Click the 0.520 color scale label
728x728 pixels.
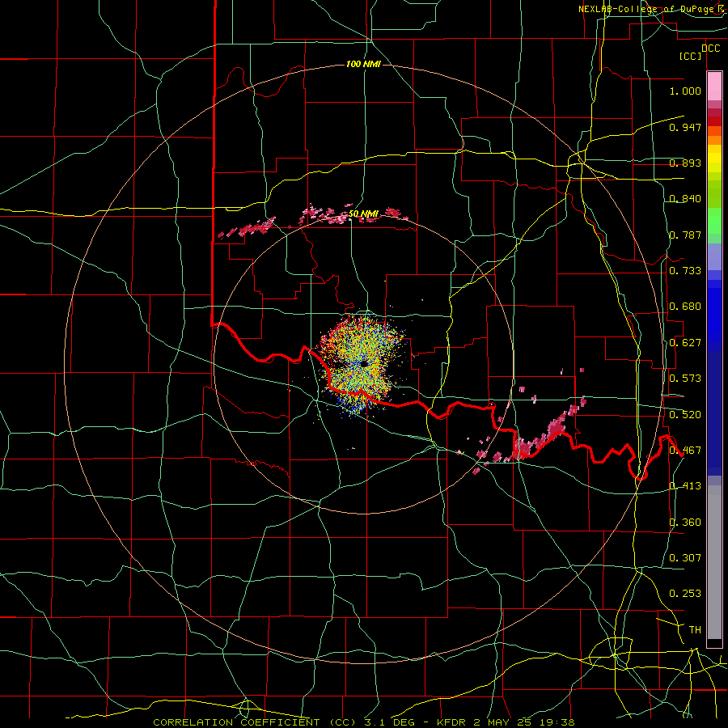685,415
